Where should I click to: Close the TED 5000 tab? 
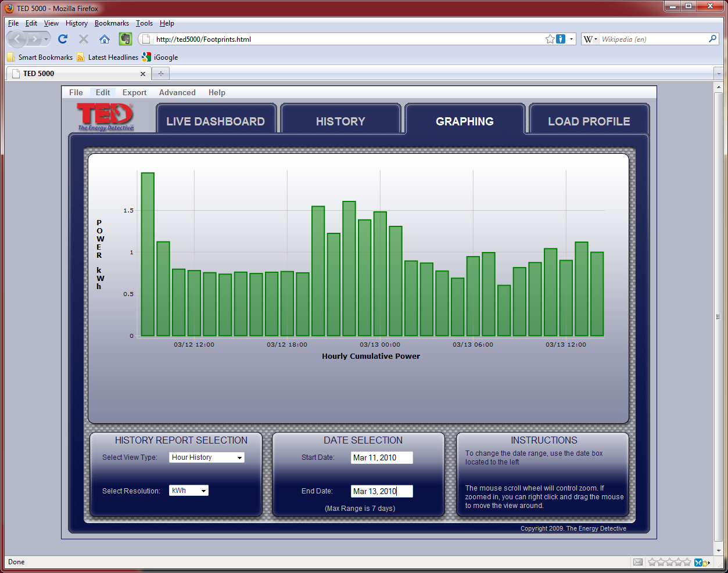click(x=143, y=74)
